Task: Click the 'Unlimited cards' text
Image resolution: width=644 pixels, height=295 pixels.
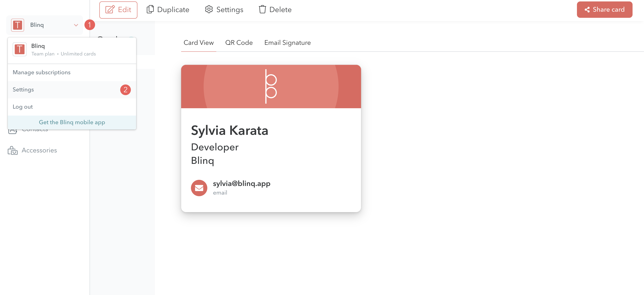Action: tap(78, 54)
